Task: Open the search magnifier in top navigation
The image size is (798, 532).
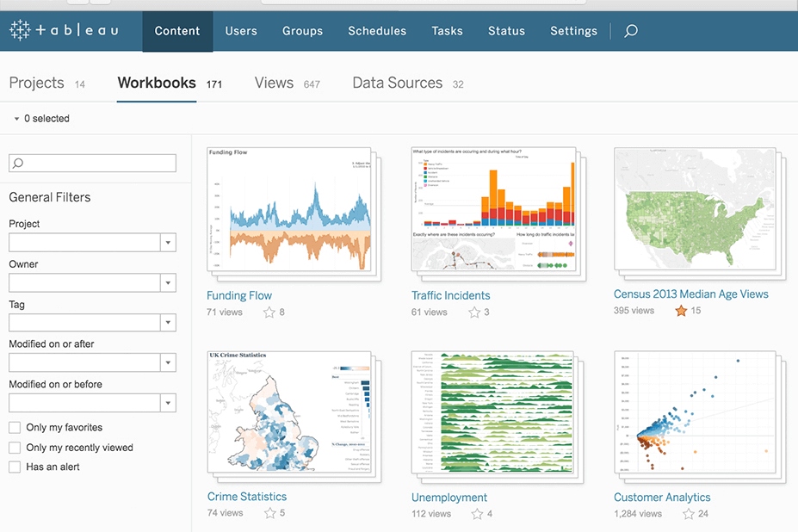Action: tap(630, 31)
